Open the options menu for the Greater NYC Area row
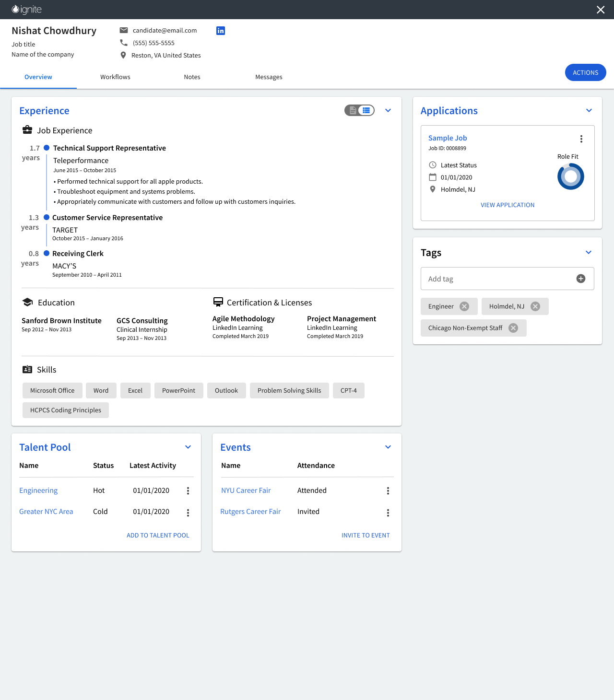Screen dimensions: 614x700 pos(188,513)
